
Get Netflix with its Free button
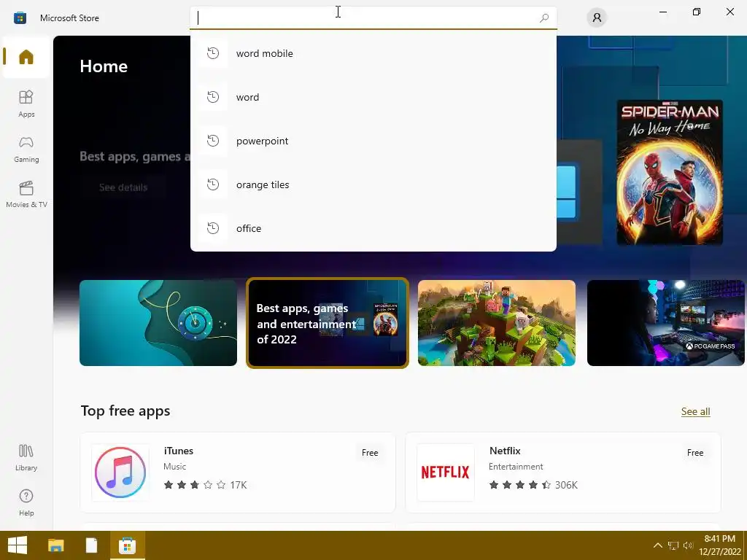695,453
